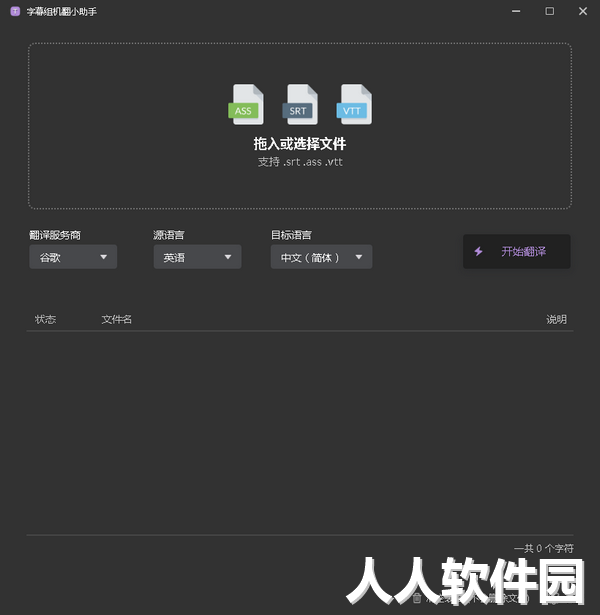Open the 目标语言 dropdown showing 中文（简体）

click(321, 257)
